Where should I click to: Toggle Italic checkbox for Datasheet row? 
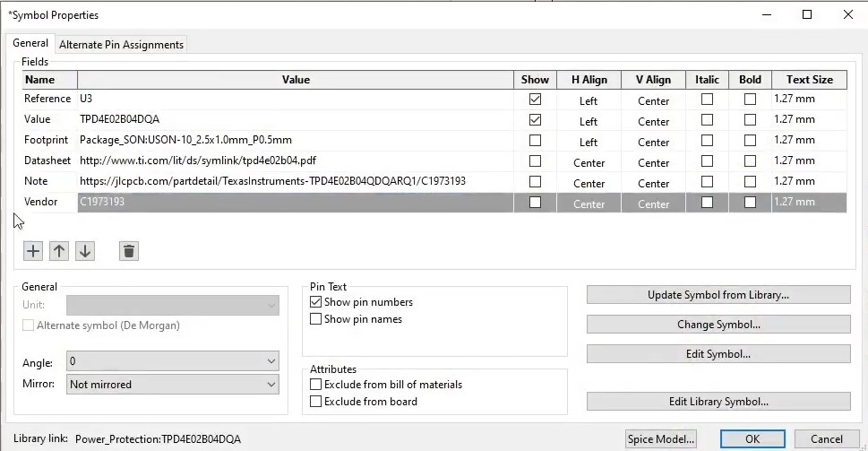(x=707, y=160)
